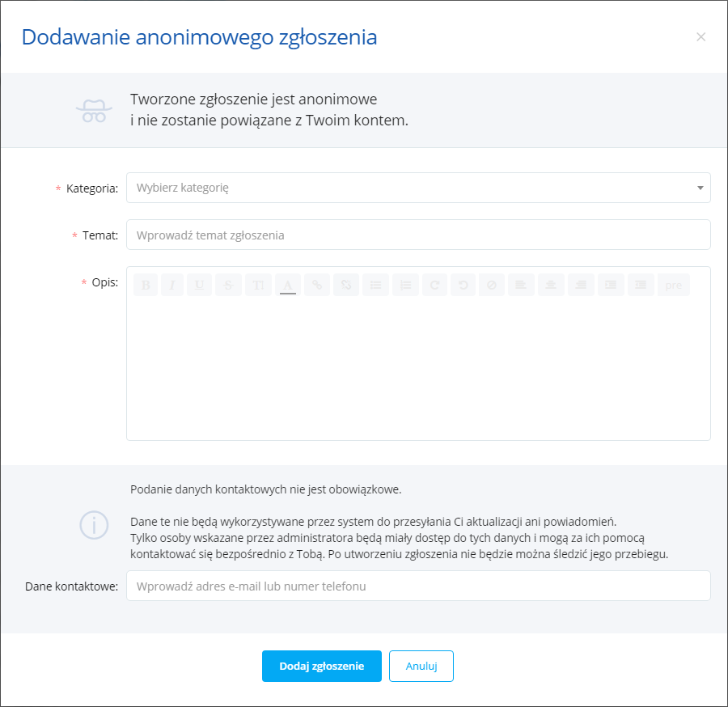
Task: Open the text color picker
Action: [x=288, y=285]
